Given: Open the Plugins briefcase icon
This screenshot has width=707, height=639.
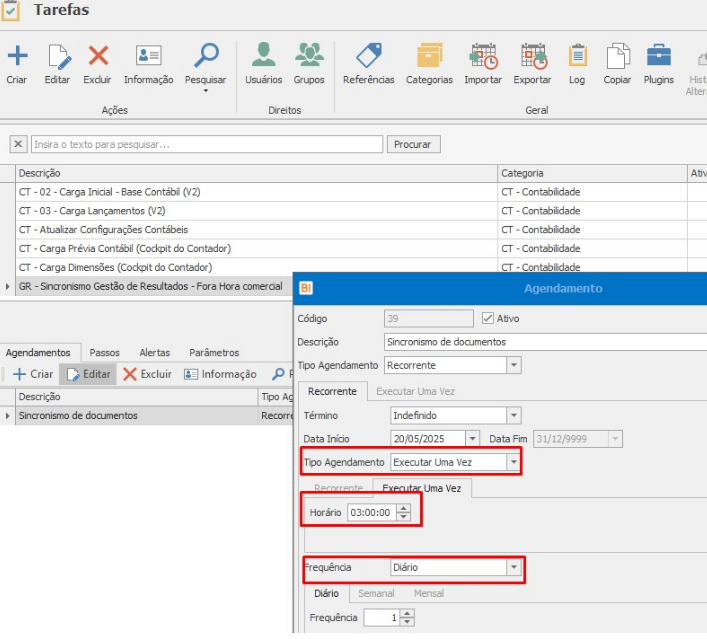Looking at the screenshot, I should point(659,55).
